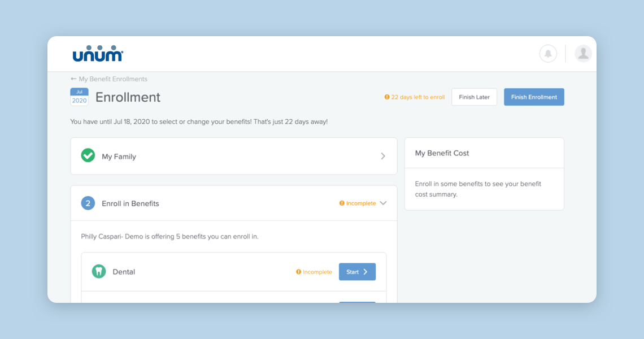644x339 pixels.
Task: Select the Dental benefit row title
Action: [124, 272]
